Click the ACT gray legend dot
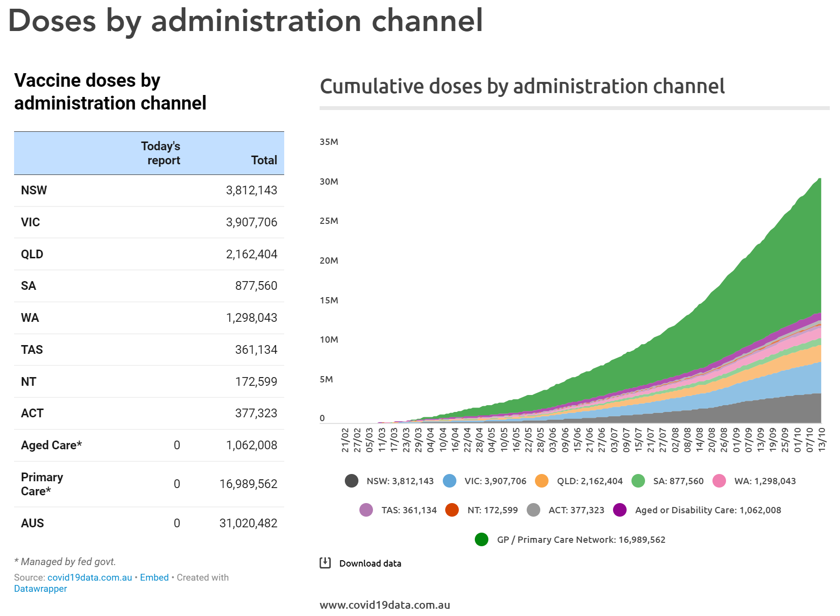Screen dimensions: 840x616 (533, 510)
